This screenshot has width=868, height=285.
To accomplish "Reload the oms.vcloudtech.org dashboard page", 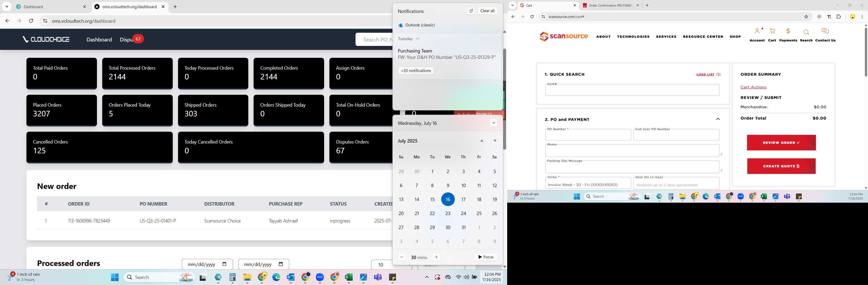I will click(x=31, y=21).
